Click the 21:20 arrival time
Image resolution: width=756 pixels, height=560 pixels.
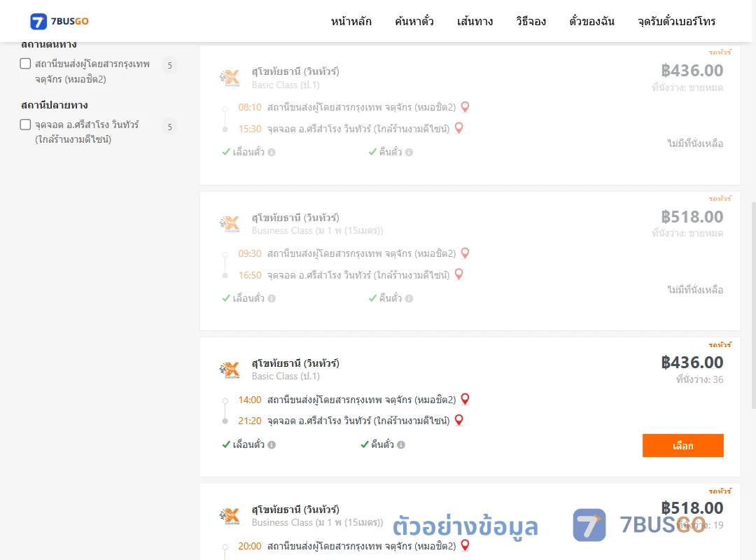coord(250,421)
